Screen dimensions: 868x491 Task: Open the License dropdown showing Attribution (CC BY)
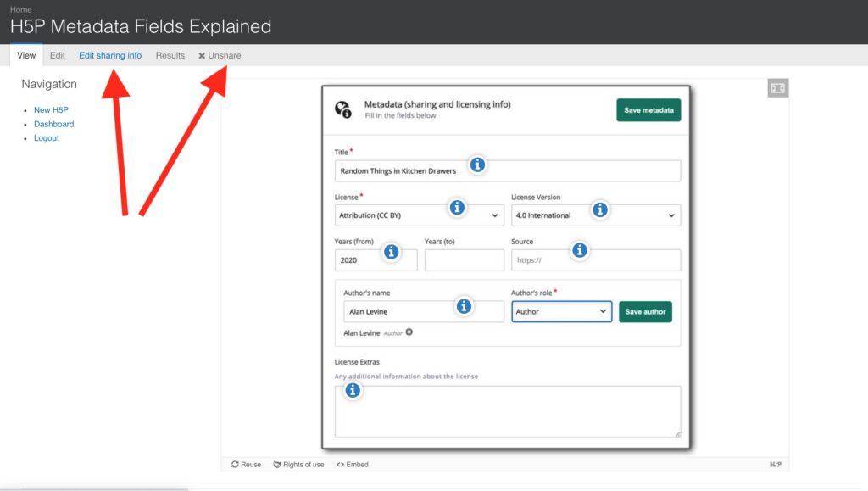(419, 215)
